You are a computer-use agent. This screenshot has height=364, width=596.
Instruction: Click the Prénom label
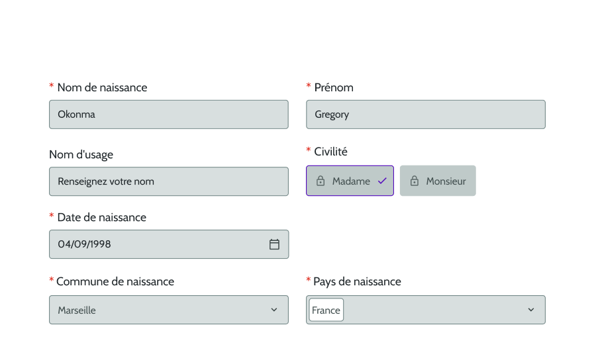[334, 87]
